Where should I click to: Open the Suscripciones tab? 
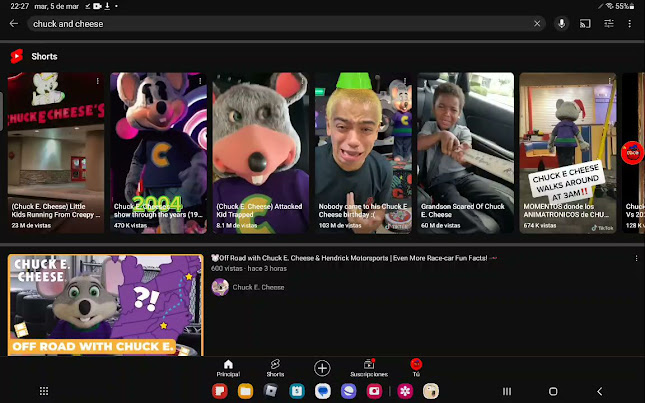point(369,368)
